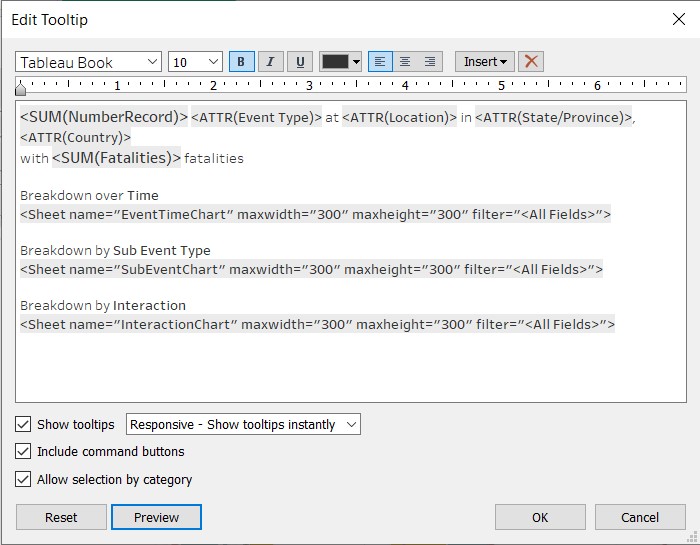Screen dimensions: 700x545
Task: Open the Responsive tooltip behavior dropdown
Action: click(x=244, y=424)
